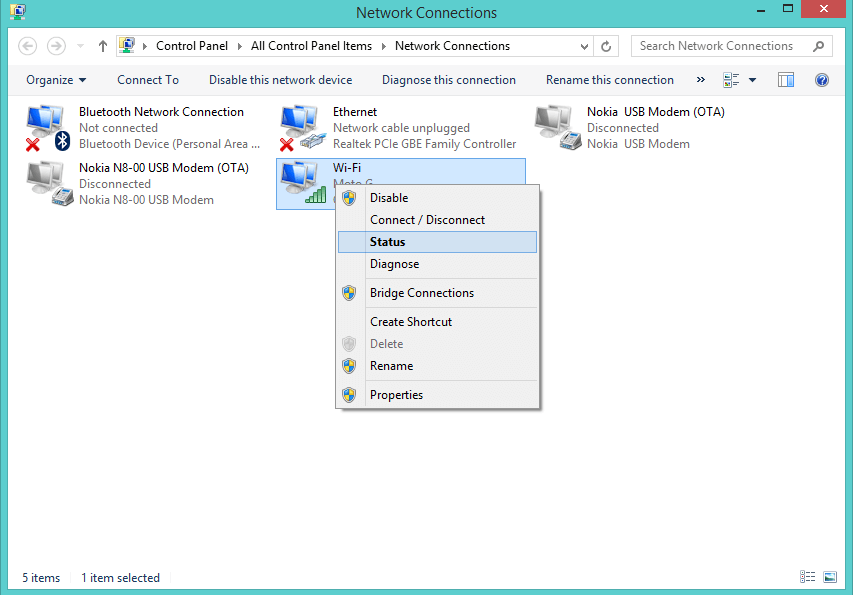Screen dimensions: 853x595
Task: Open the Organize dropdown
Action: pyautogui.click(x=55, y=79)
